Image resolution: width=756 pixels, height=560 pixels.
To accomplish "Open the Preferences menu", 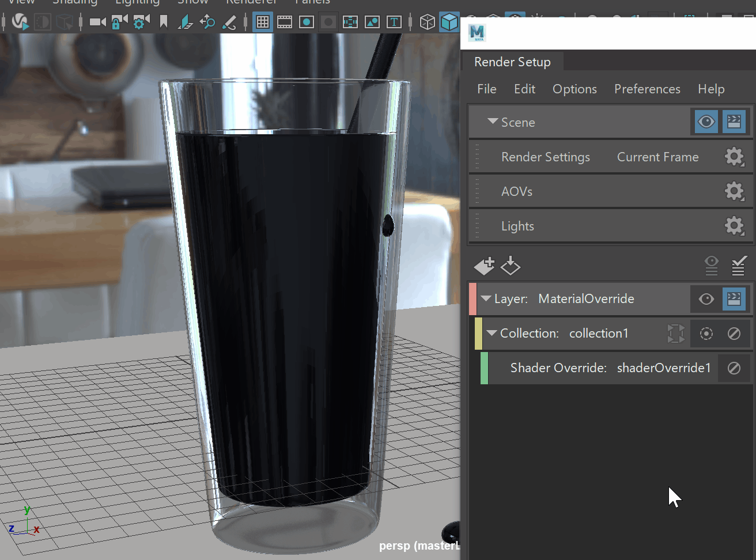I will coord(647,89).
